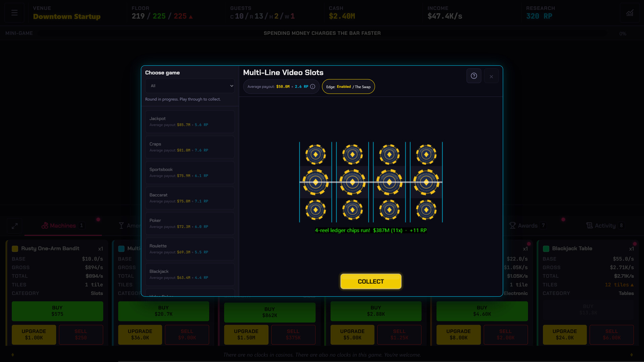Buy the machine priced $20.7K
The image size is (644, 362).
tap(163, 311)
